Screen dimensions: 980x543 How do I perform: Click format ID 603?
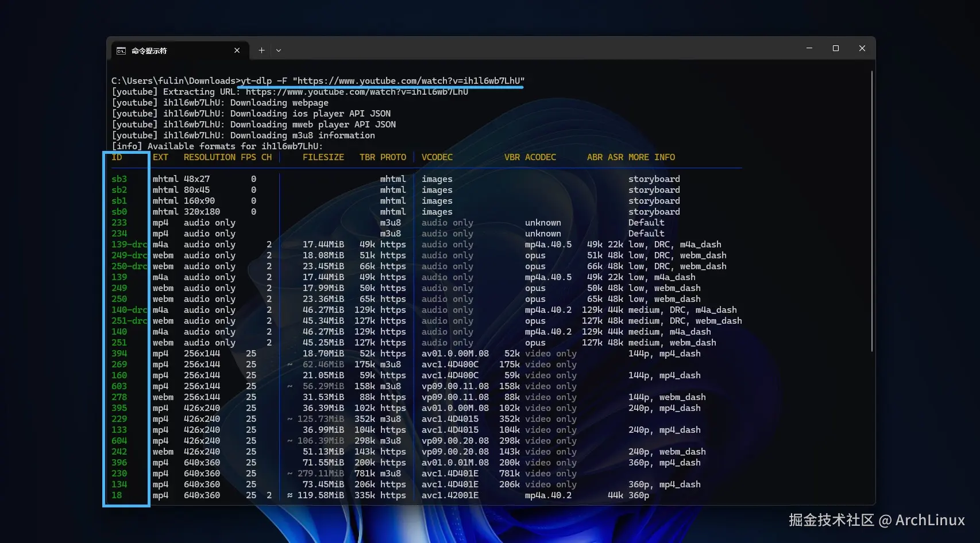119,386
